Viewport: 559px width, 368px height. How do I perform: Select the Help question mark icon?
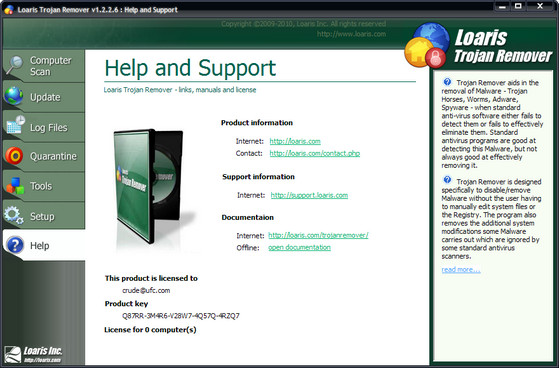pos(15,245)
